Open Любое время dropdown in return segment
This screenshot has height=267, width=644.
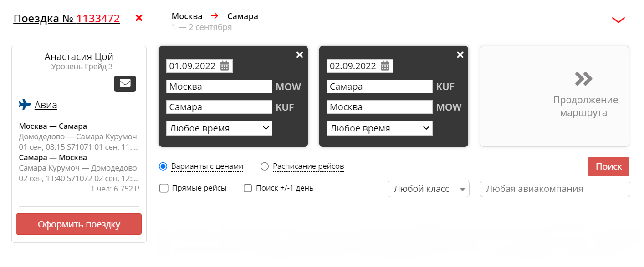click(380, 128)
